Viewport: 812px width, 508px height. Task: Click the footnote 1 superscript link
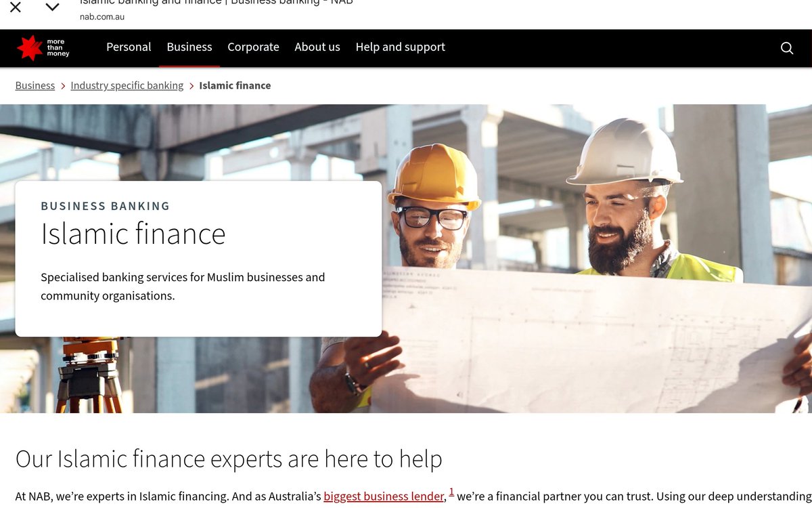(451, 492)
